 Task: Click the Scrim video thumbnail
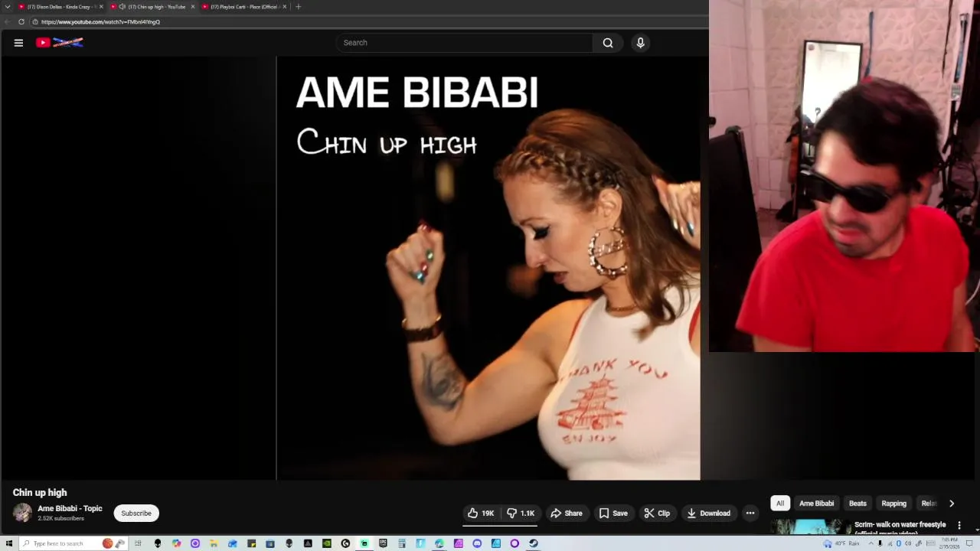tap(810, 527)
